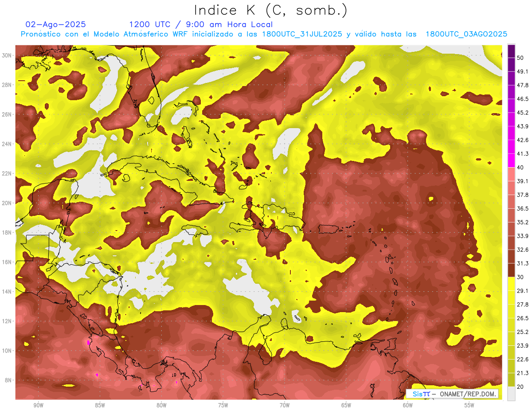Viewport: 532px width, 411px height.
Task: Click the legend value "22.6"
Action: point(523,359)
